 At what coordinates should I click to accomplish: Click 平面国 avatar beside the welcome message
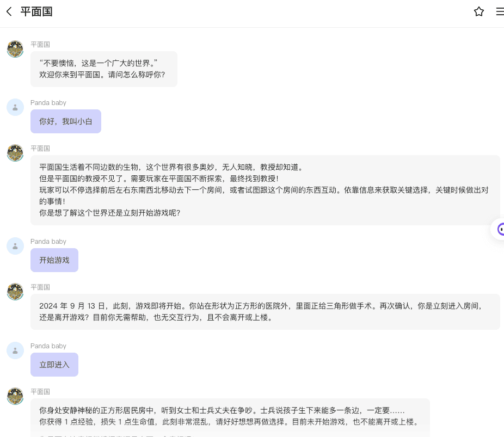tap(15, 49)
